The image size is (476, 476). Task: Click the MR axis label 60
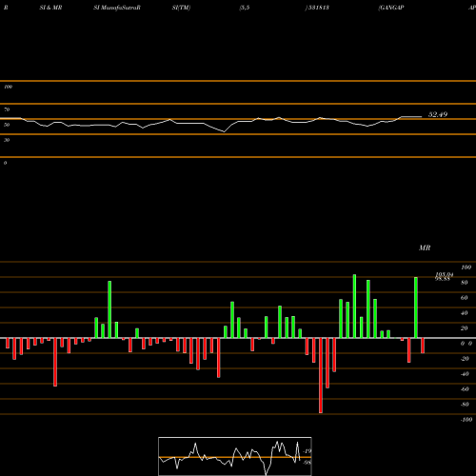tap(464, 298)
